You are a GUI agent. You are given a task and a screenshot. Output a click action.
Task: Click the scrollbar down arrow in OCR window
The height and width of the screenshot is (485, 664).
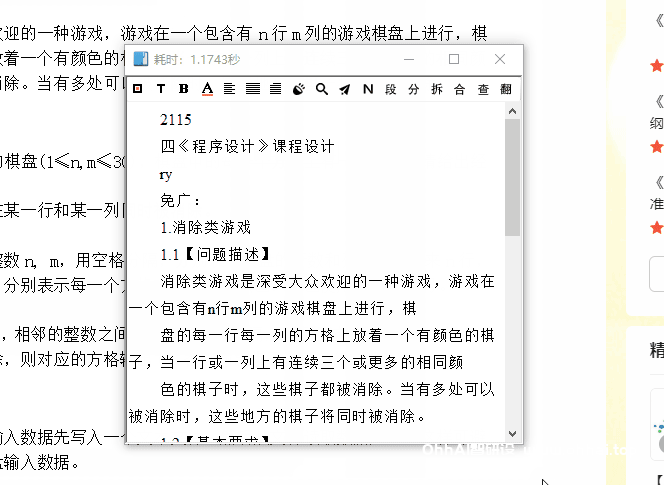coord(512,434)
